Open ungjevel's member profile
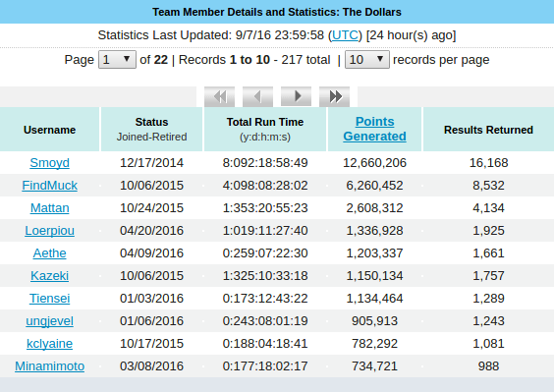Screen dimensions: 554x392 coord(49,321)
